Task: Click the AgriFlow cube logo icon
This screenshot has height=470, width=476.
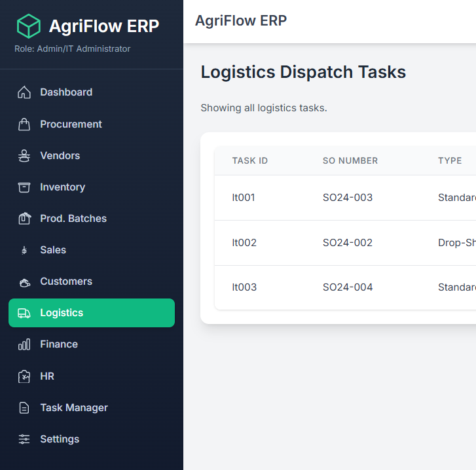Action: pos(29,26)
